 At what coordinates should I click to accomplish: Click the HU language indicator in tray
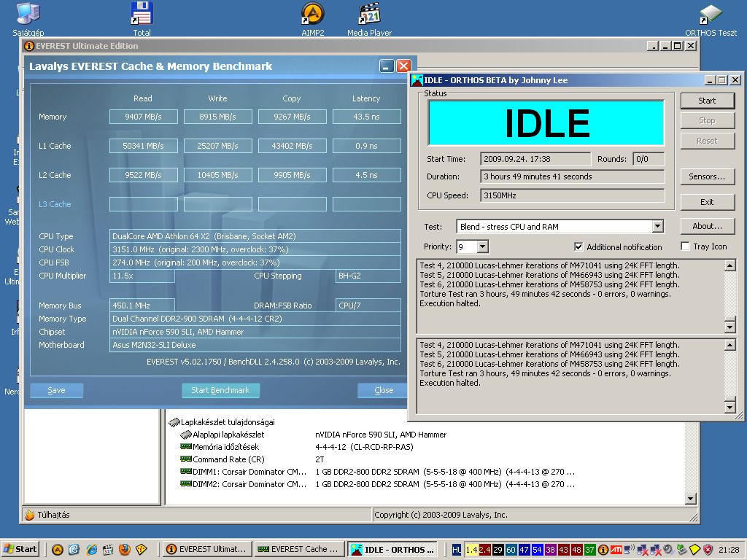tap(457, 550)
